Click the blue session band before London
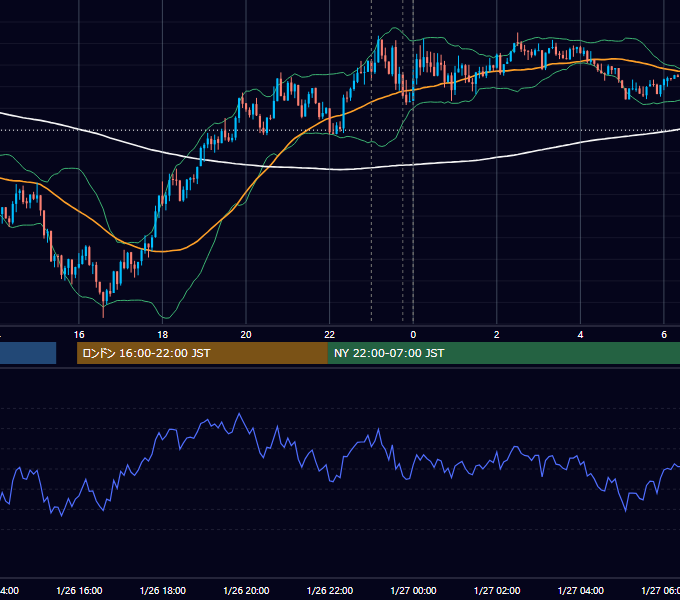Screen dimensions: 680x600 pos(28,353)
